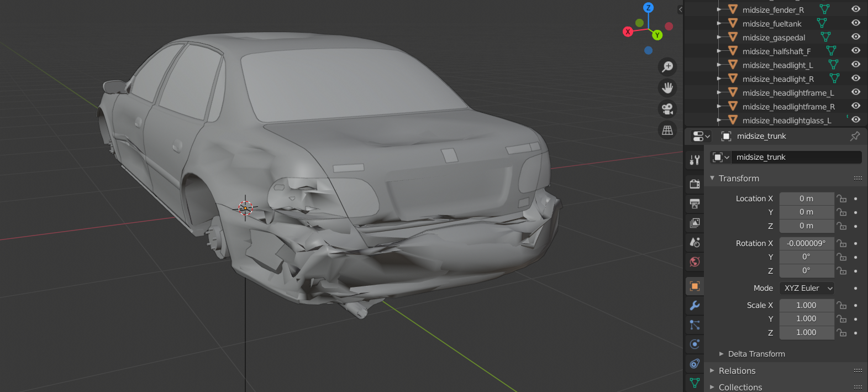This screenshot has height=392, width=868.
Task: Click the red X axis on gizmo
Action: point(628,32)
